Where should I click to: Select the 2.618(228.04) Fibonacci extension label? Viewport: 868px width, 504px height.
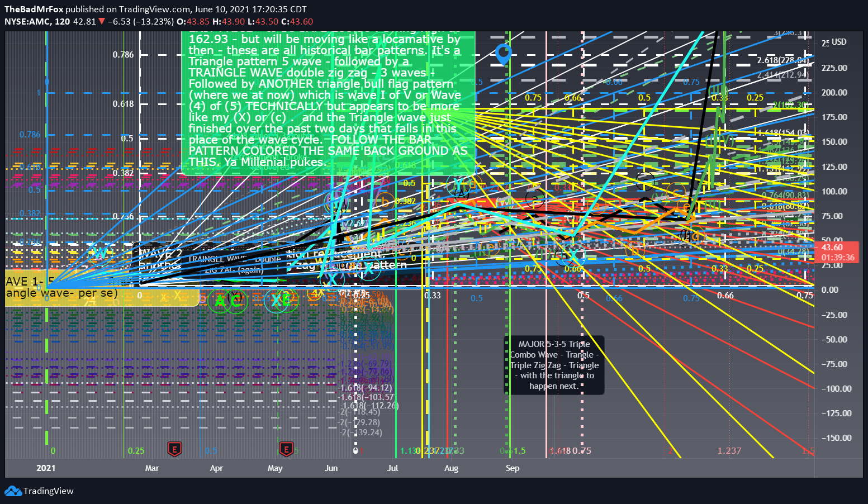pyautogui.click(x=783, y=60)
